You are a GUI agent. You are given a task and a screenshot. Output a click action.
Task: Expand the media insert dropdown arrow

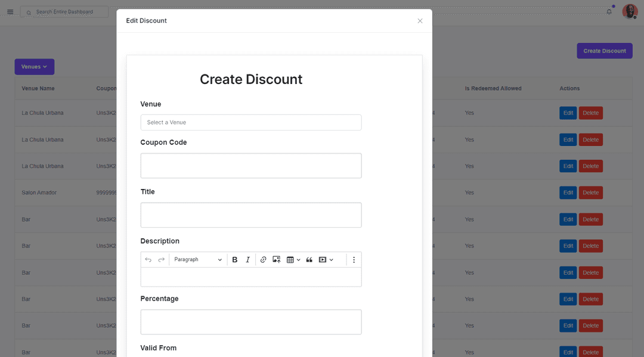point(332,260)
